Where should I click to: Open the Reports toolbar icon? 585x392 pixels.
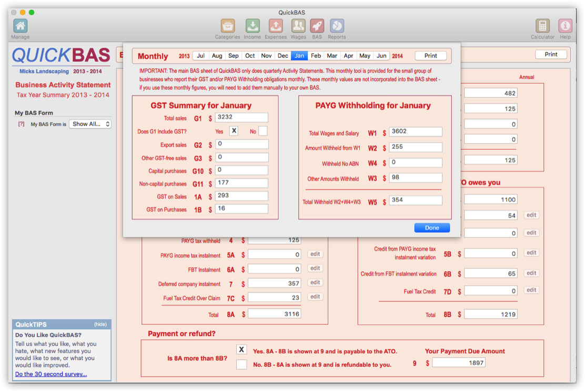(337, 26)
